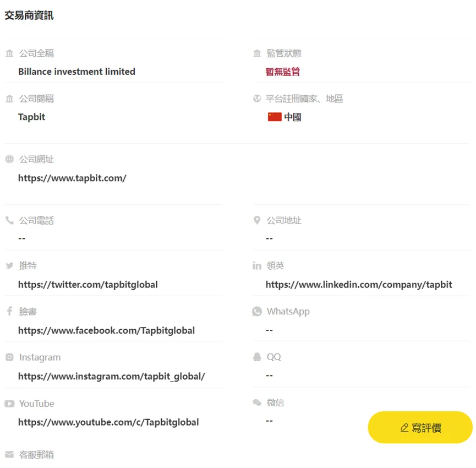Click the globe icon beside 平台註冊國家、地區
This screenshot has width=476, height=468.
pos(257,99)
